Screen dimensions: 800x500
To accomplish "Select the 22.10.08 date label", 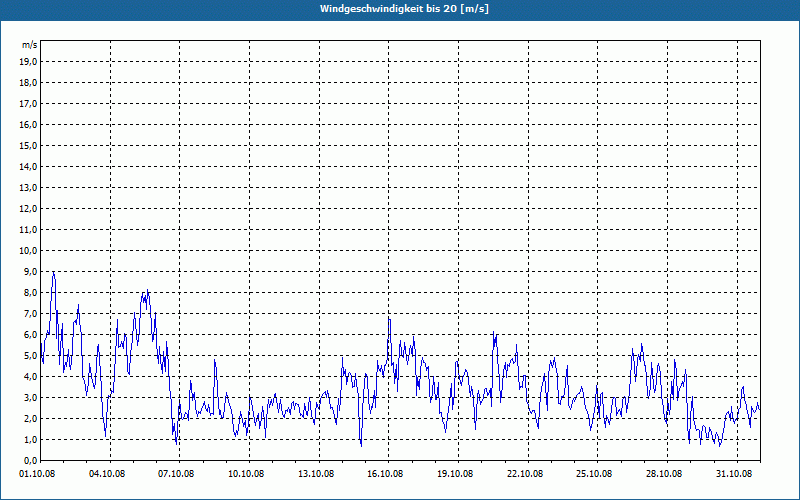I will click(x=525, y=474).
